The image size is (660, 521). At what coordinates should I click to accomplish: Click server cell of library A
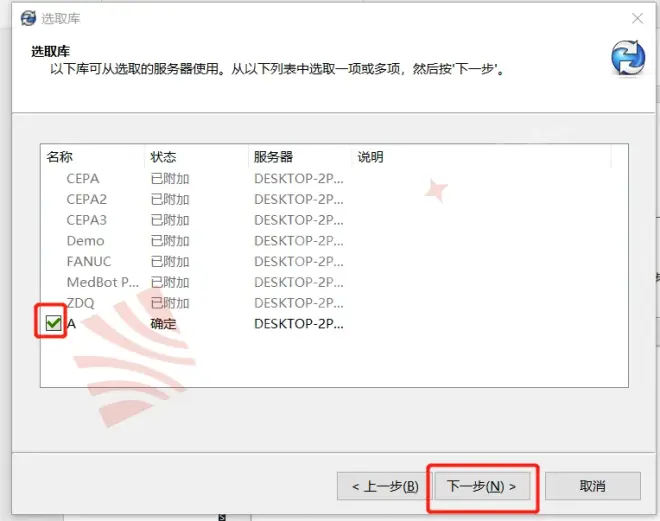pyautogui.click(x=299, y=324)
